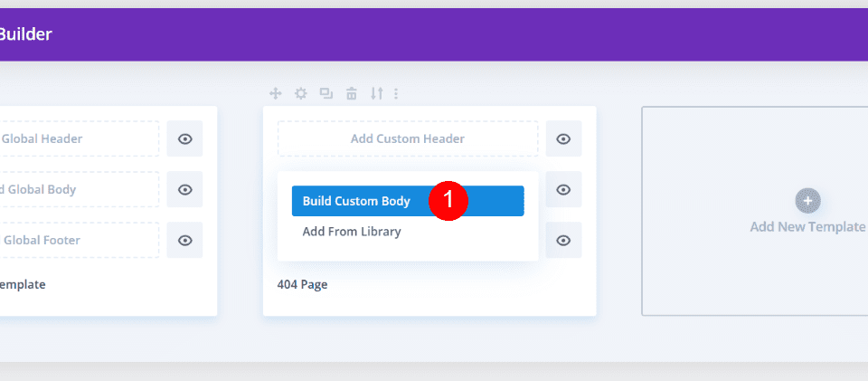Toggle Custom Header visibility in 404 Page

(563, 138)
